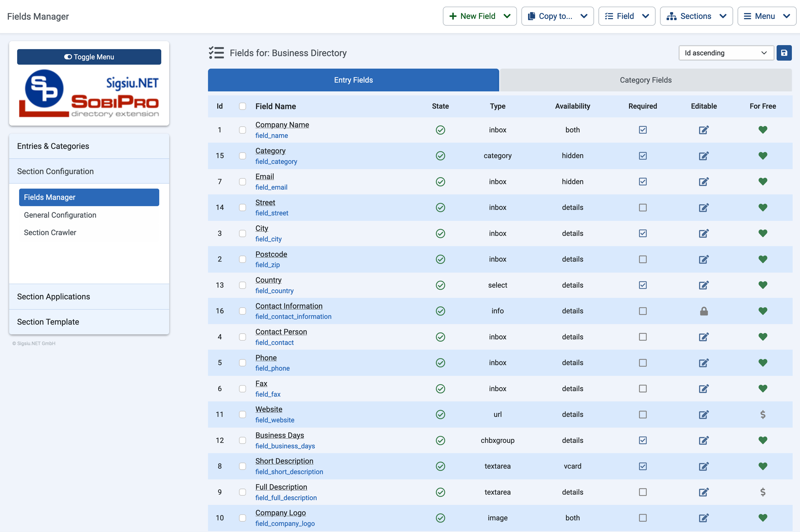Image resolution: width=800 pixels, height=532 pixels.
Task: Open the Company Name field link
Action: pyautogui.click(x=282, y=125)
